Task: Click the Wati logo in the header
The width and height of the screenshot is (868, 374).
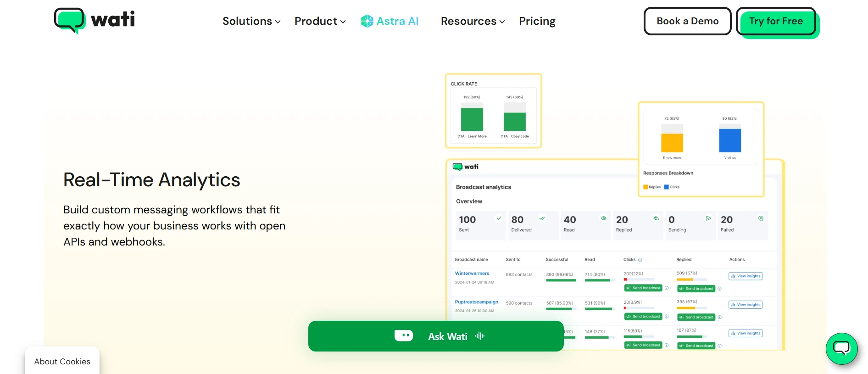Action: coord(95,21)
